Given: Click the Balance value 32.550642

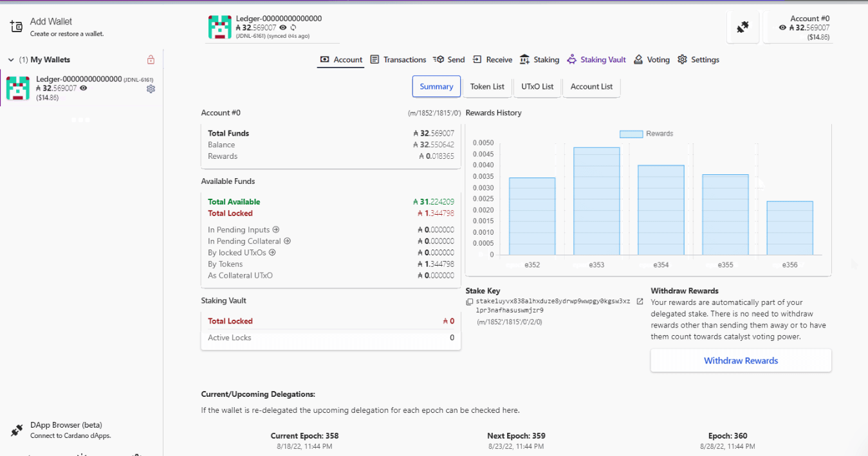Looking at the screenshot, I should click(x=434, y=145).
